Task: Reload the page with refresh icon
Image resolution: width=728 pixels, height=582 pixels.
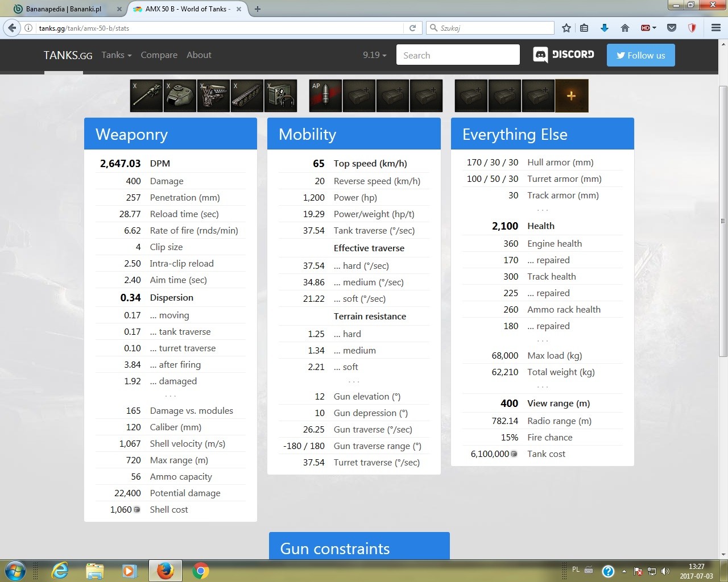Action: coord(413,28)
